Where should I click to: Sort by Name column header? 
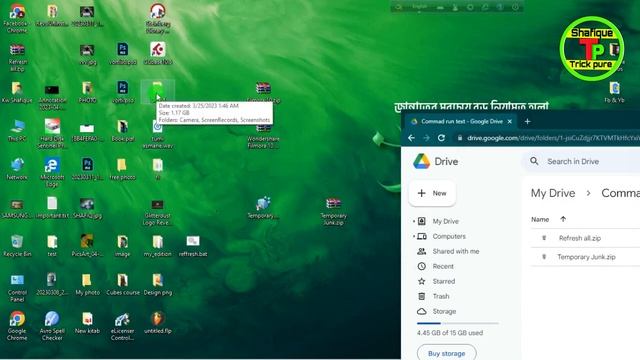pos(540,220)
